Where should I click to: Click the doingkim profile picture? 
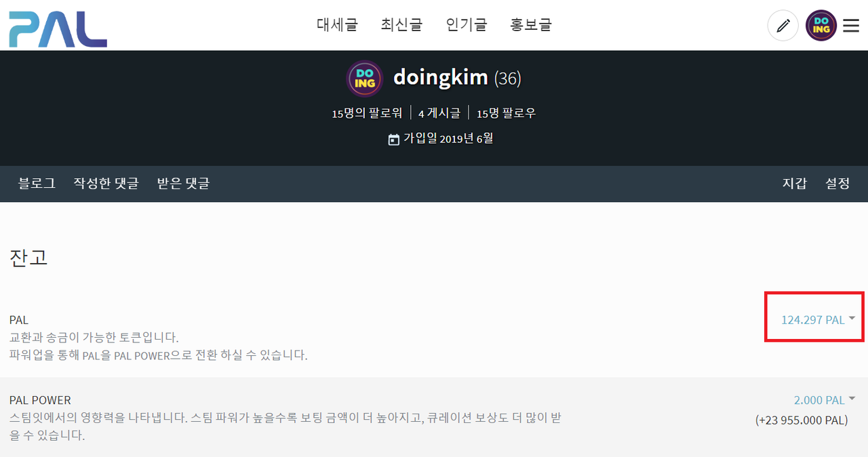[365, 79]
